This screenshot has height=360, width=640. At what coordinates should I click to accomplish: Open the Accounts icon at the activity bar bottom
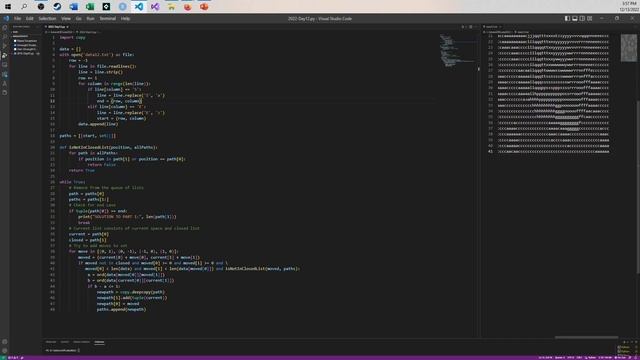click(x=5, y=342)
